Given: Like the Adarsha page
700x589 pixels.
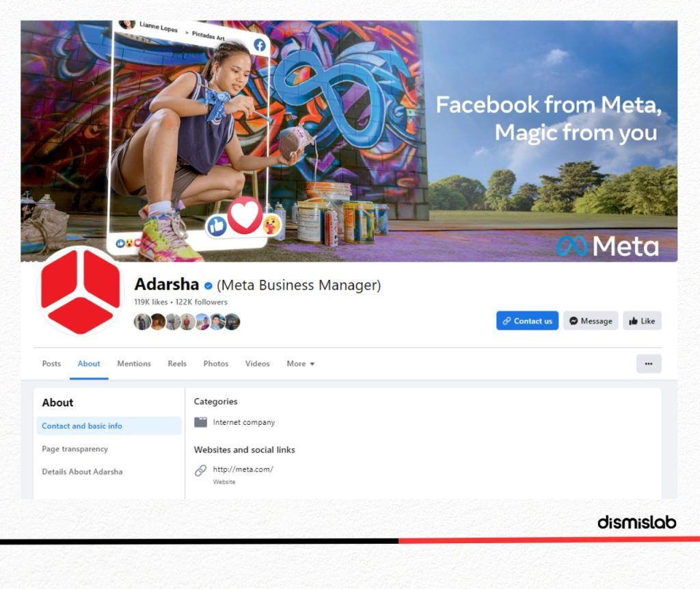Looking at the screenshot, I should [x=642, y=321].
